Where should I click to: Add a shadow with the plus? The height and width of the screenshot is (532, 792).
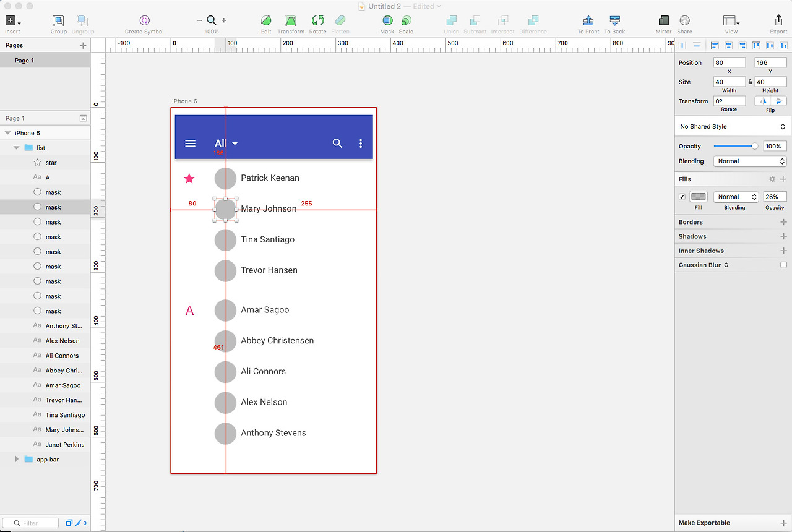(x=783, y=236)
